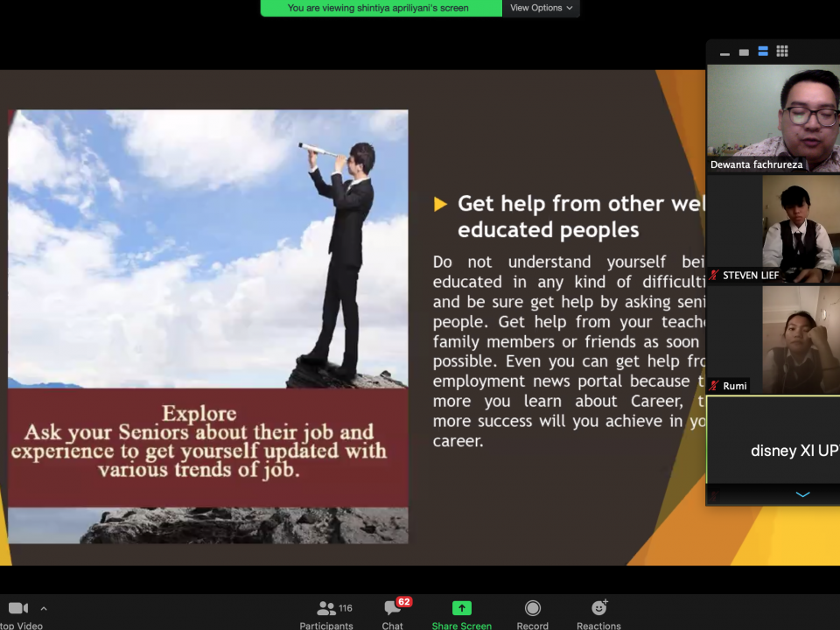840x630 pixels.
Task: Click the yellow arrow bullet on the slide
Action: tap(440, 204)
